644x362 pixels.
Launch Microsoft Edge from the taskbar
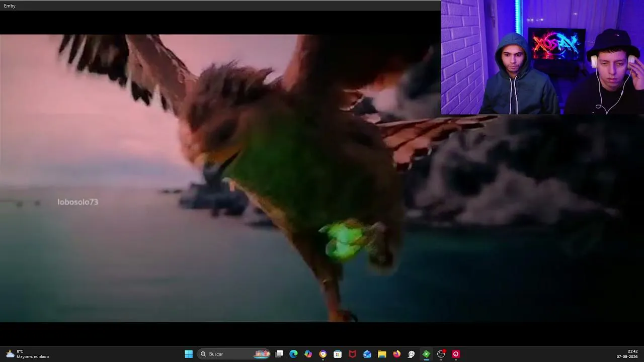pyautogui.click(x=293, y=354)
